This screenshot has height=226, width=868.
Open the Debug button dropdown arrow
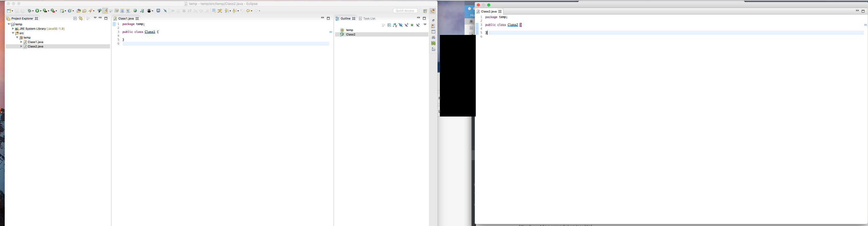click(x=33, y=11)
